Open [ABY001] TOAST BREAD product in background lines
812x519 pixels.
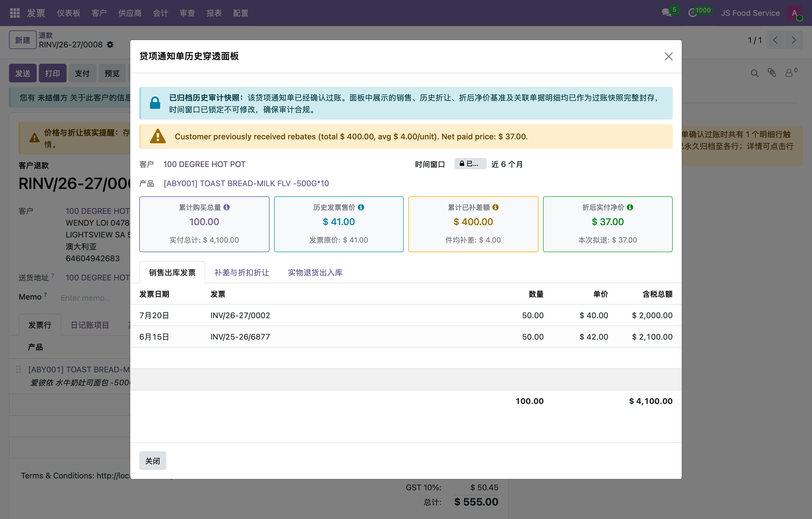79,369
